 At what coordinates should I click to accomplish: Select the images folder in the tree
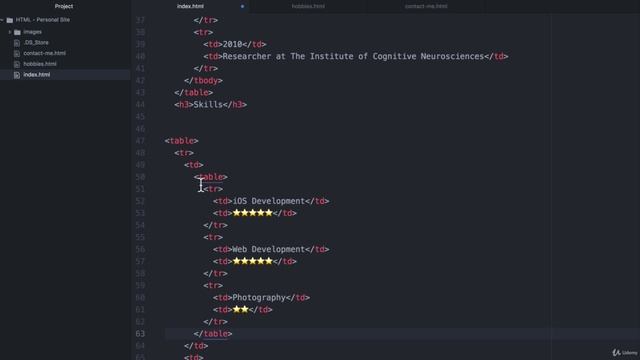[32, 32]
